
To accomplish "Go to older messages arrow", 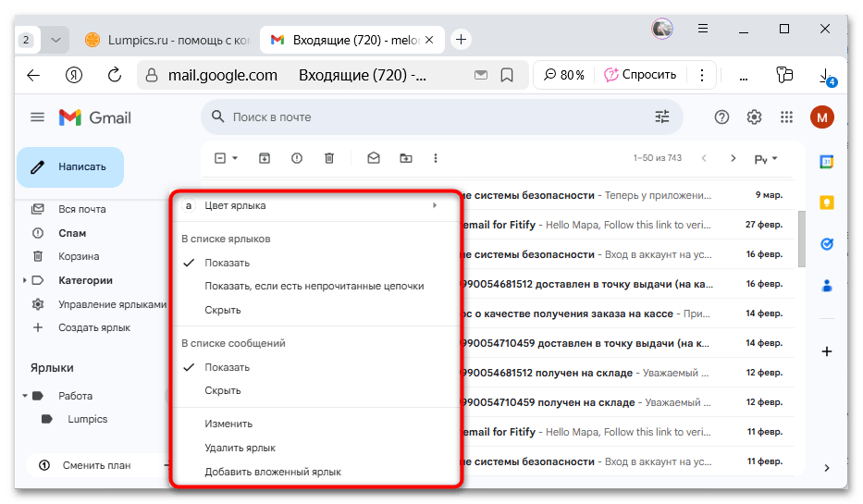I will (734, 158).
